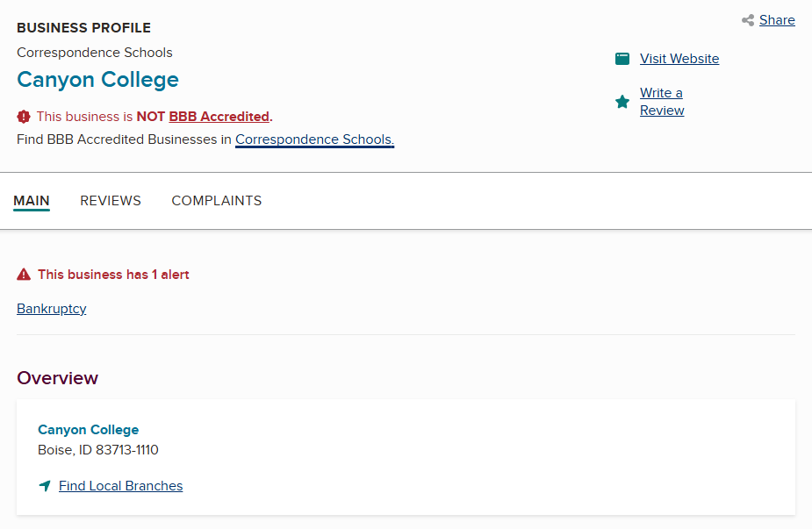Click the Overview section heading

57,378
